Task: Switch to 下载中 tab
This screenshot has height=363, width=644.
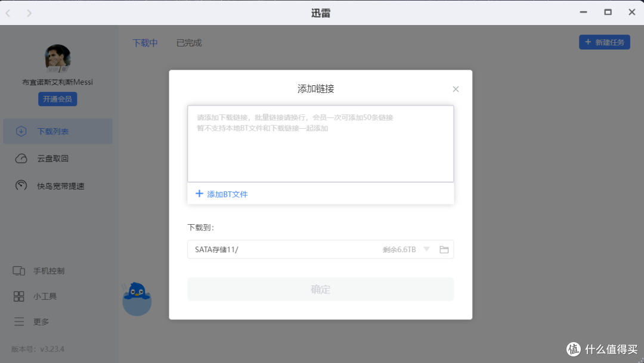Action: [145, 43]
